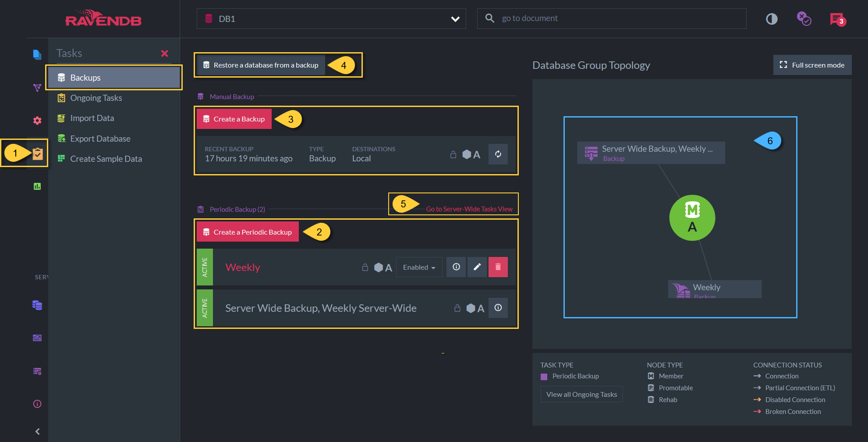Refresh the recent manual backup info
The image size is (868, 442).
coord(498,154)
